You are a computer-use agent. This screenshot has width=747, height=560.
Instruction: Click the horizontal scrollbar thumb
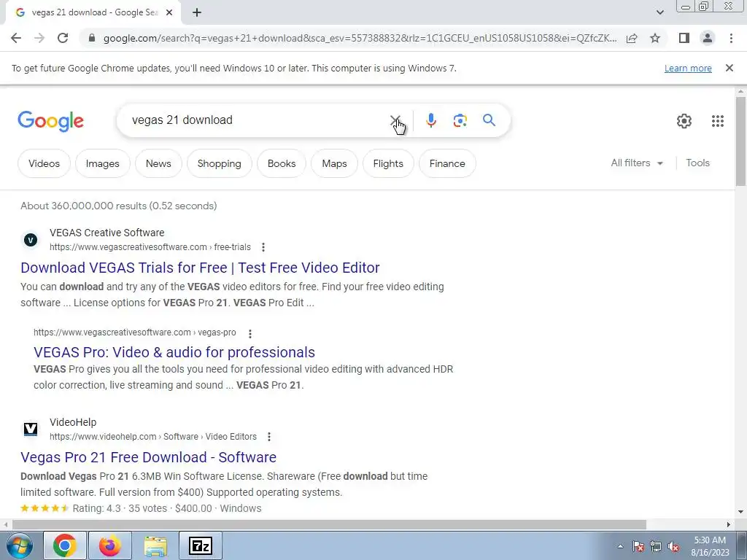(x=329, y=524)
